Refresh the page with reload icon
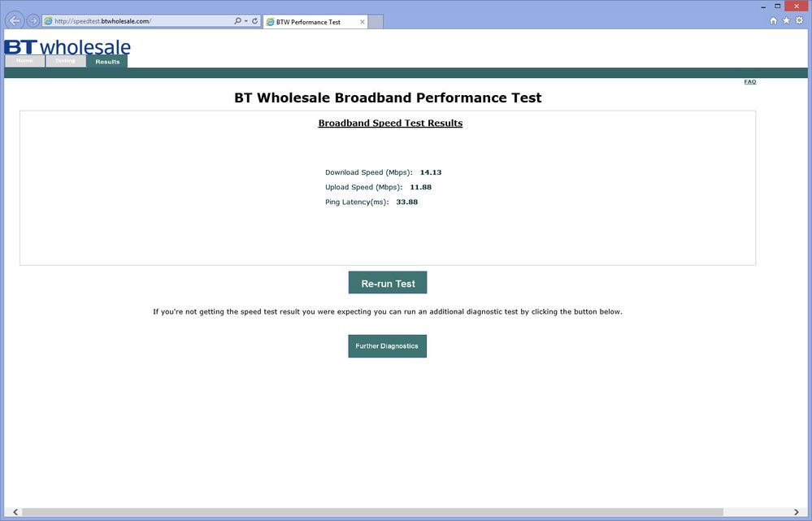The image size is (812, 521). [x=254, y=20]
